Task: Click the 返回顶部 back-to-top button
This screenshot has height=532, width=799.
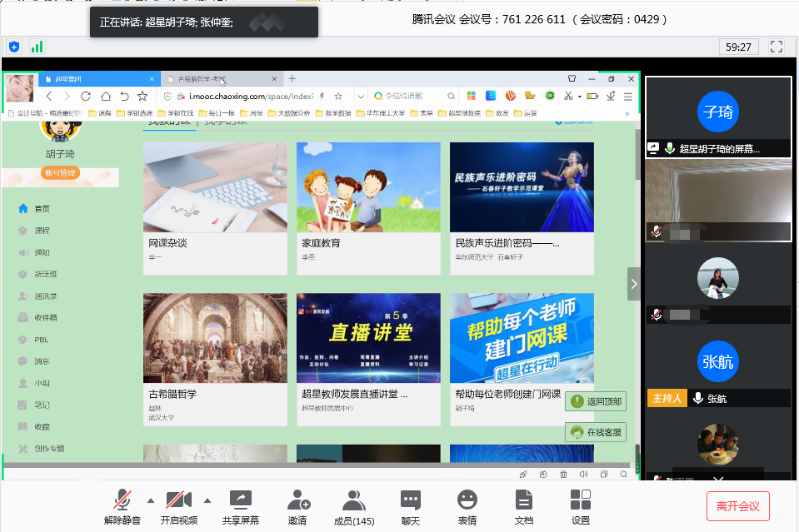Action: pos(595,401)
